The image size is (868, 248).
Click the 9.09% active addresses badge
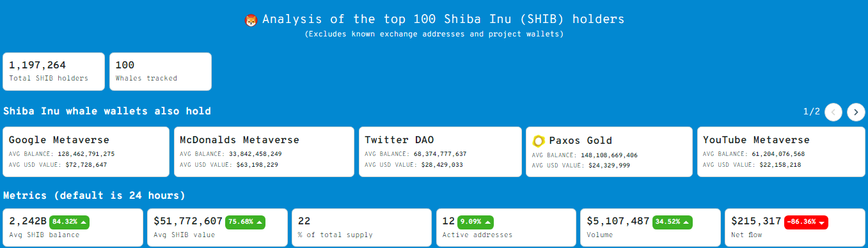coord(475,222)
